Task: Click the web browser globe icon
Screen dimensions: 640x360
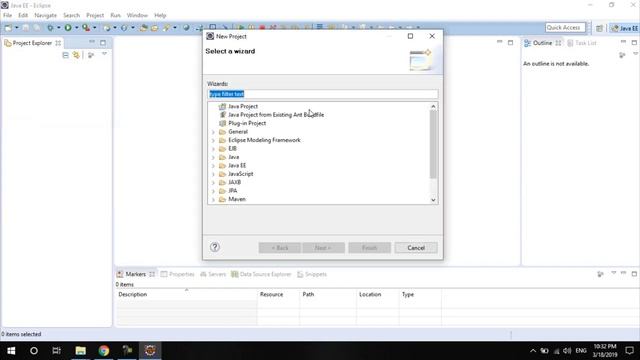Action: coord(186,28)
